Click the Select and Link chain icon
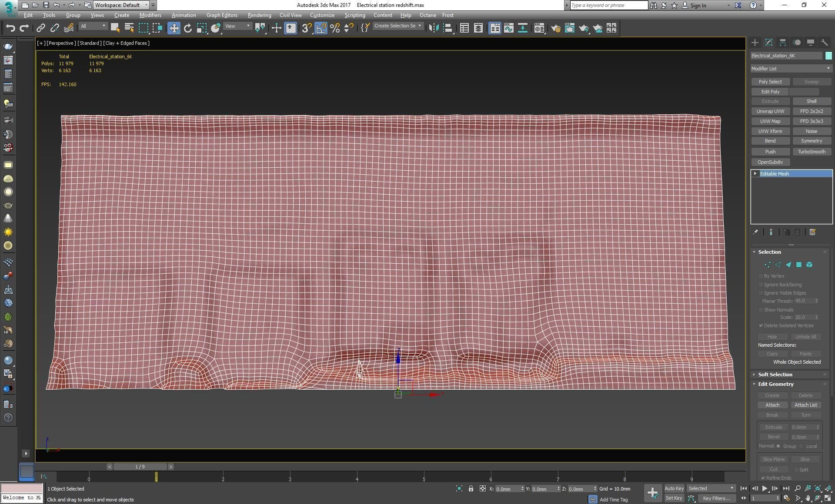The height and width of the screenshot is (504, 835). pyautogui.click(x=40, y=28)
